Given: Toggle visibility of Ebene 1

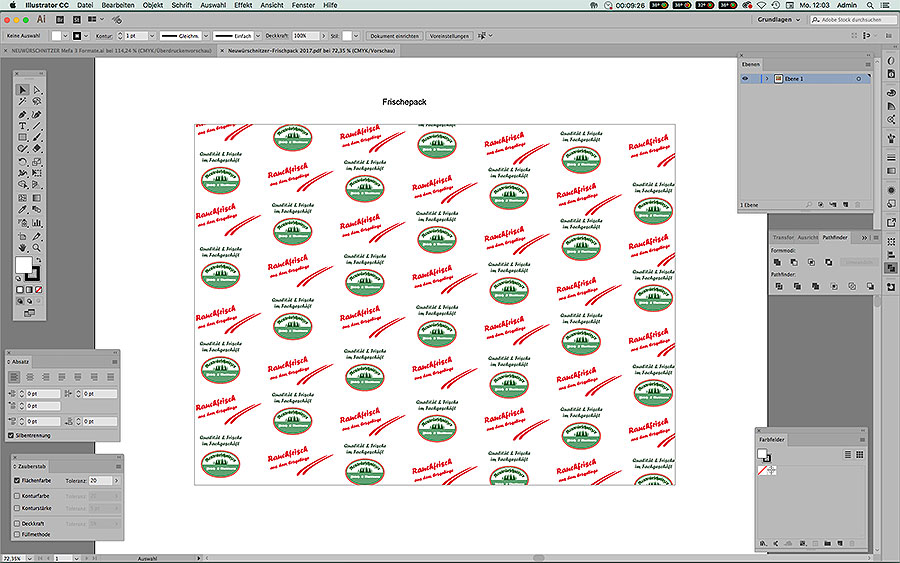Looking at the screenshot, I should [745, 79].
